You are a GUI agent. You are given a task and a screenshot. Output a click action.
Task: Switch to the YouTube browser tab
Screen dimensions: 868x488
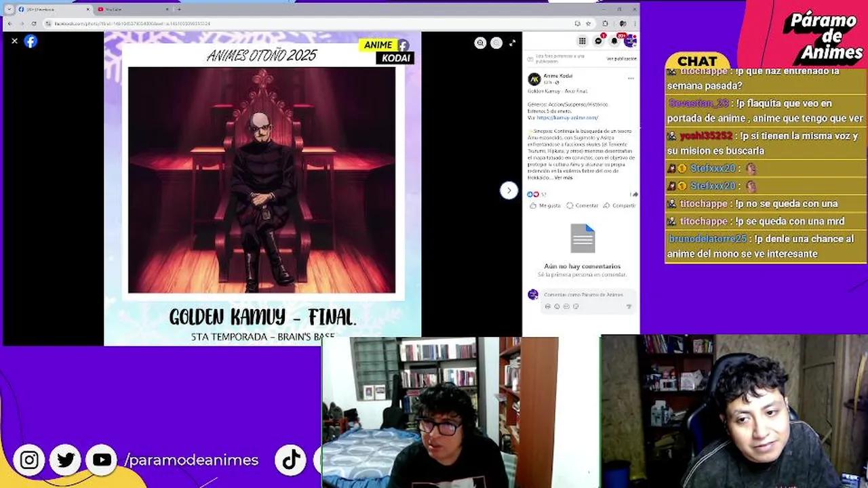129,9
